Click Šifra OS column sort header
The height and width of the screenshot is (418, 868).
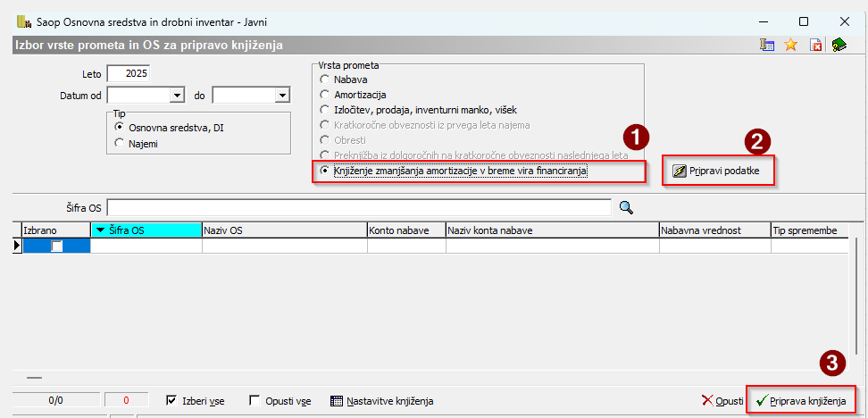[146, 230]
